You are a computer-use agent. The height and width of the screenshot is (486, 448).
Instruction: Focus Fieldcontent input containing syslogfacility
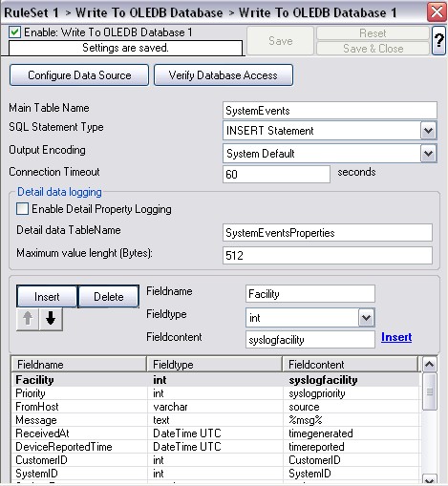310,340
